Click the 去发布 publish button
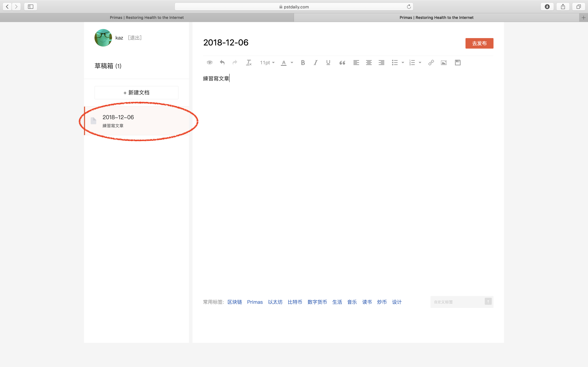The height and width of the screenshot is (367, 588). click(479, 43)
